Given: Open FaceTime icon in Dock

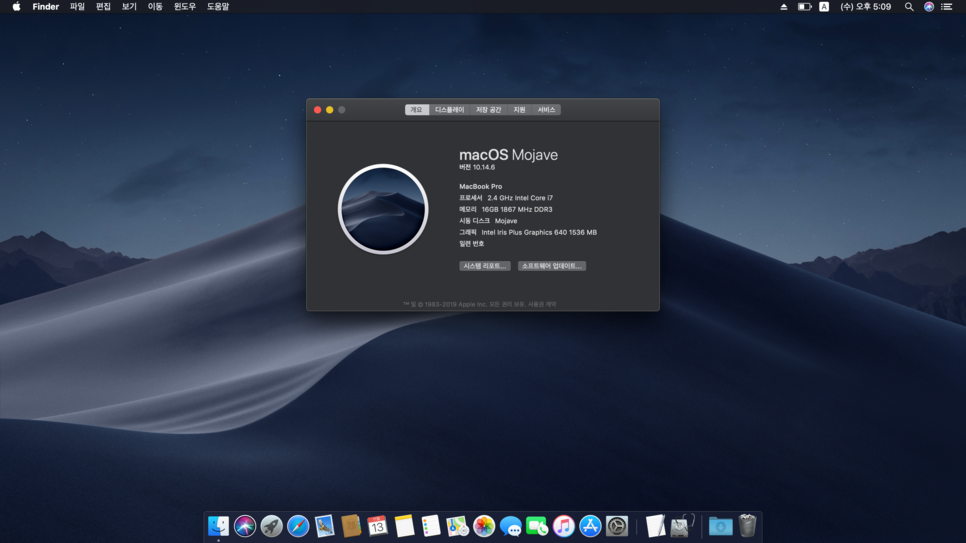Looking at the screenshot, I should (537, 526).
